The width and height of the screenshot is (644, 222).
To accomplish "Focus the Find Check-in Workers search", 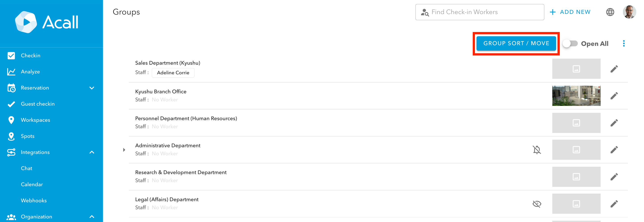I will pos(479,12).
